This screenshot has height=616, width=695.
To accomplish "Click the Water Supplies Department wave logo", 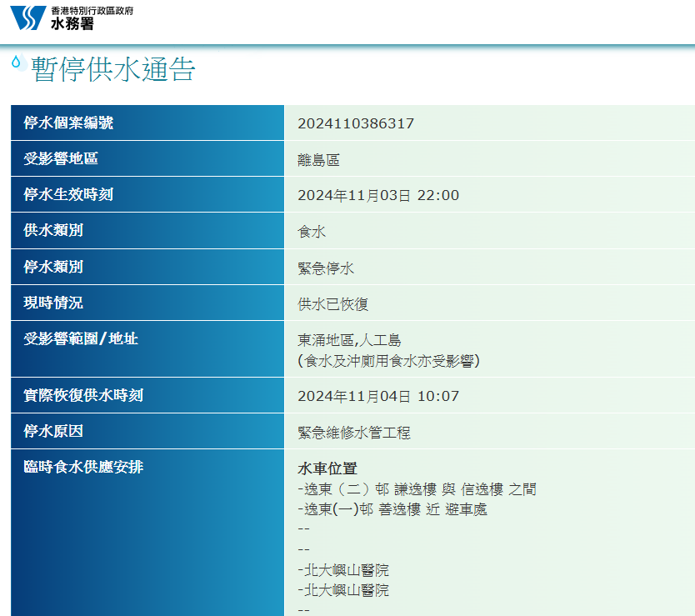I will tap(28, 18).
